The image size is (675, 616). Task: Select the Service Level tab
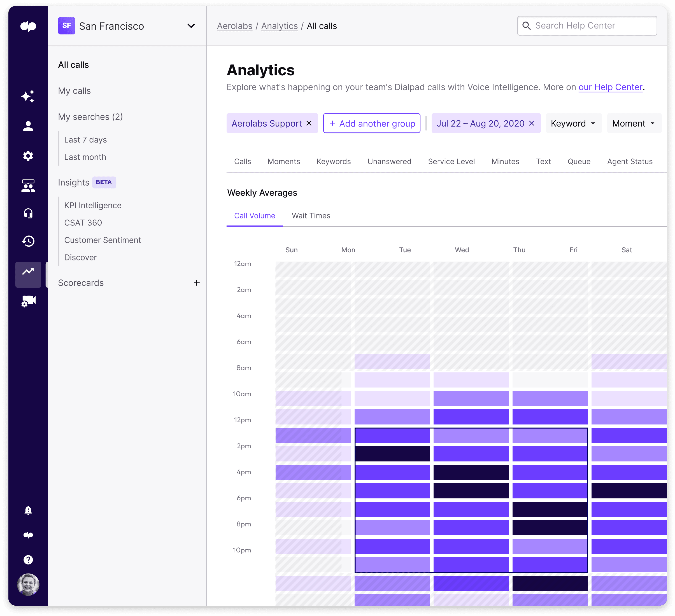click(451, 161)
